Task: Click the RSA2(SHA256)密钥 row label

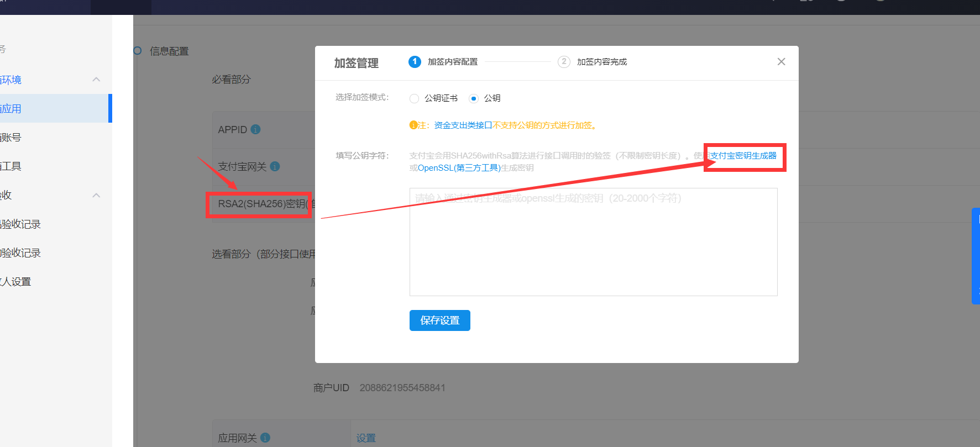Action: pyautogui.click(x=263, y=204)
